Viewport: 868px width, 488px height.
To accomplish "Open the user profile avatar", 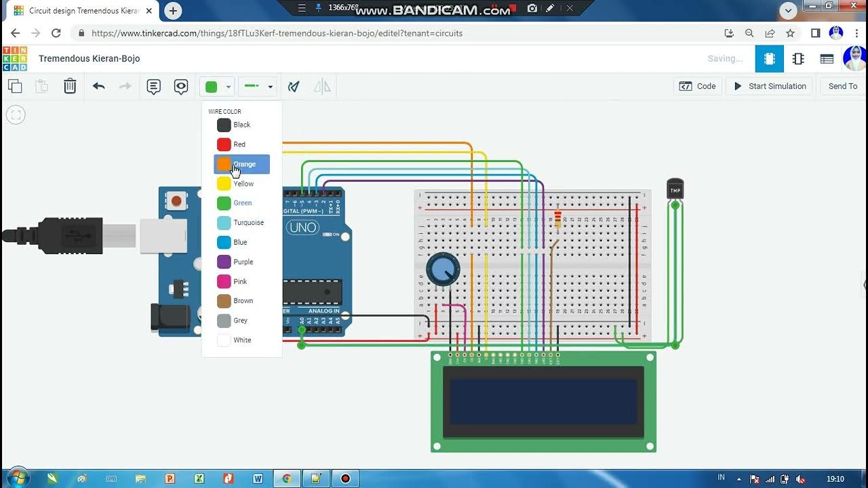I will 854,58.
